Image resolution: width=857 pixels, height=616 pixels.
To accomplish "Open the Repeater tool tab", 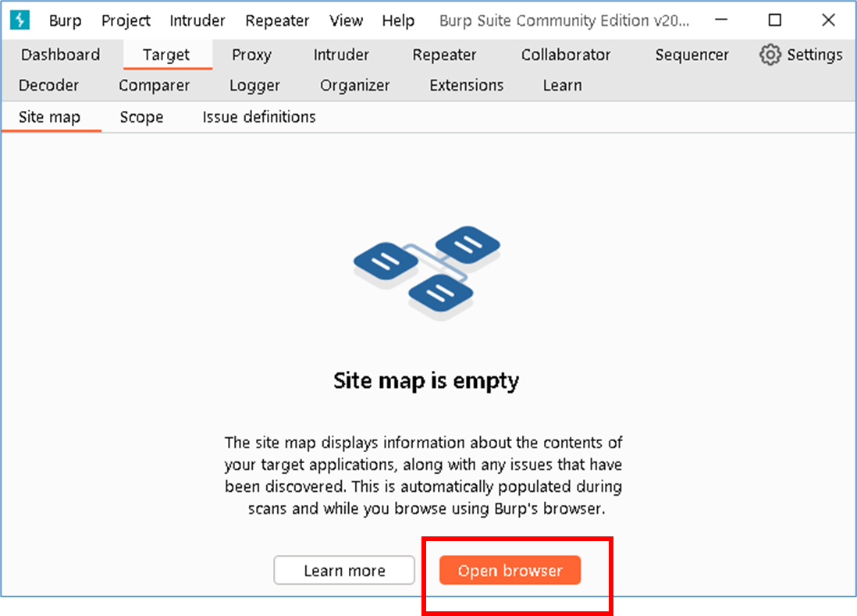I will [444, 55].
